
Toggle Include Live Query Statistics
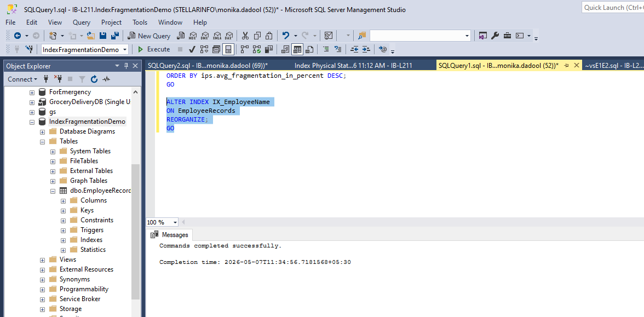pos(257,49)
